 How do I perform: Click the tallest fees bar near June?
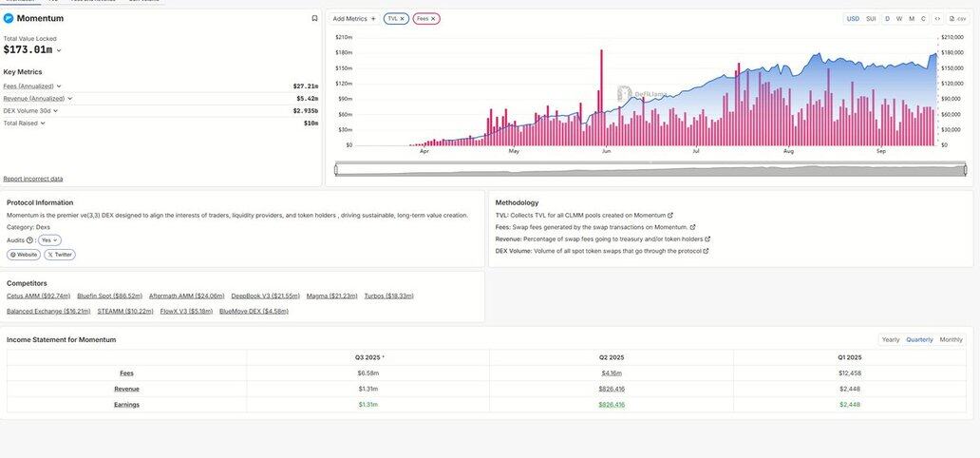click(601, 98)
